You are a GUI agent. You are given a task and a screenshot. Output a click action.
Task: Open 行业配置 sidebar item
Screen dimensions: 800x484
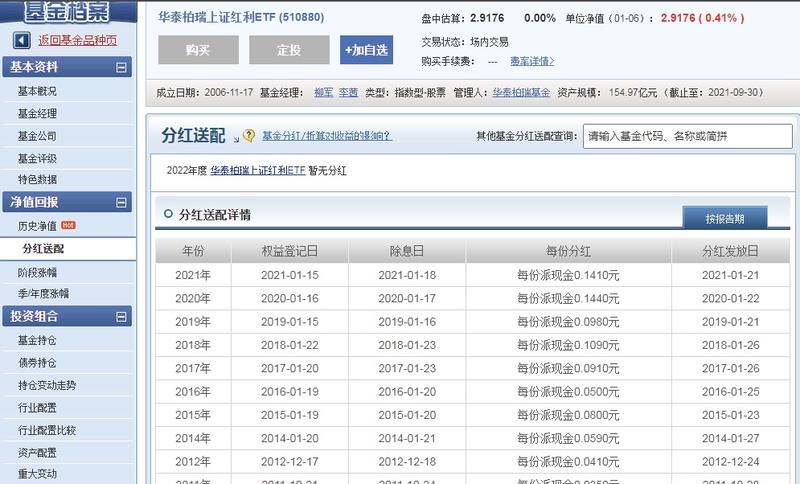[x=37, y=407]
